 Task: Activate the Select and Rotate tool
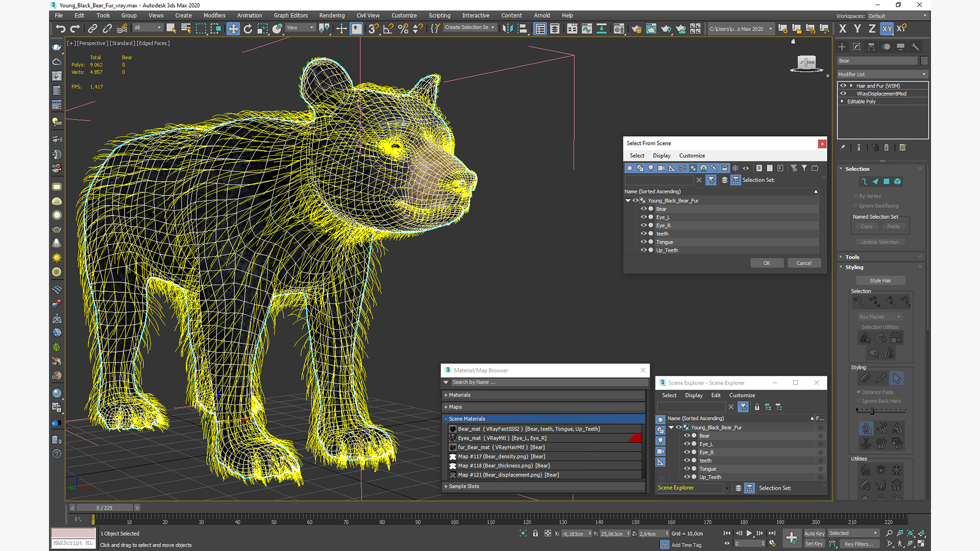[x=248, y=29]
